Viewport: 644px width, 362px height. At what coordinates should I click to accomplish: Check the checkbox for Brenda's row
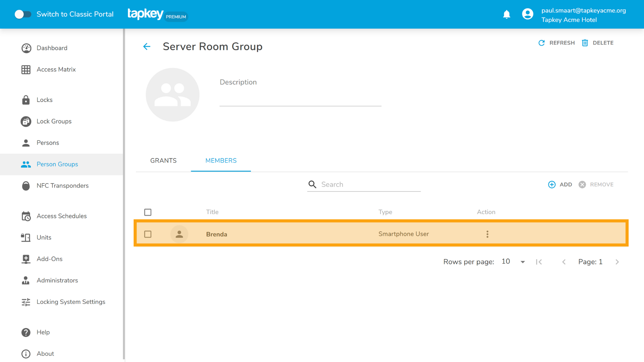click(148, 234)
